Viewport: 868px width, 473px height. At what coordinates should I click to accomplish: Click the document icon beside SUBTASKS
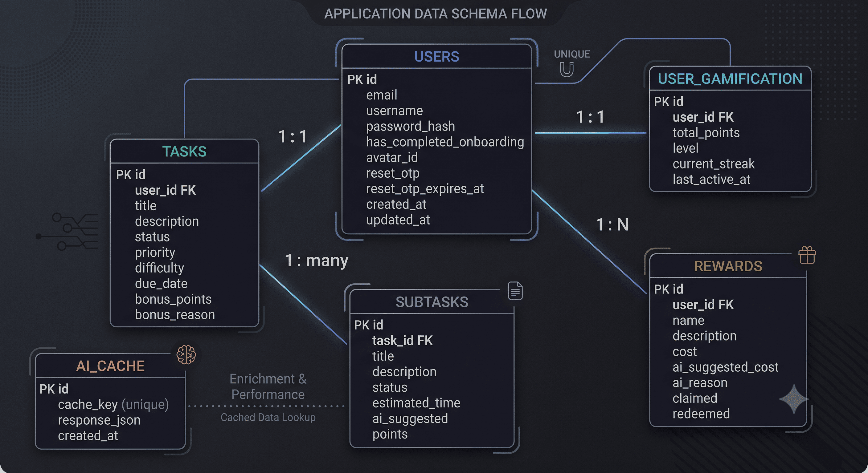pos(515,290)
